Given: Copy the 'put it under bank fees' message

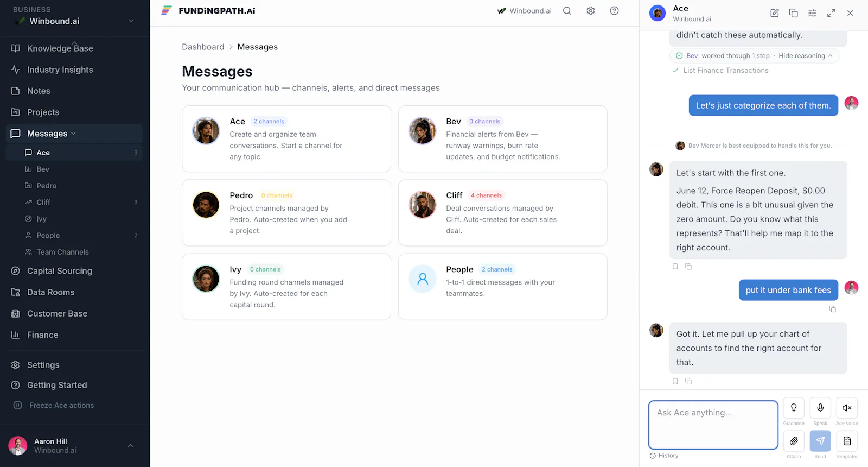Looking at the screenshot, I should pyautogui.click(x=833, y=309).
